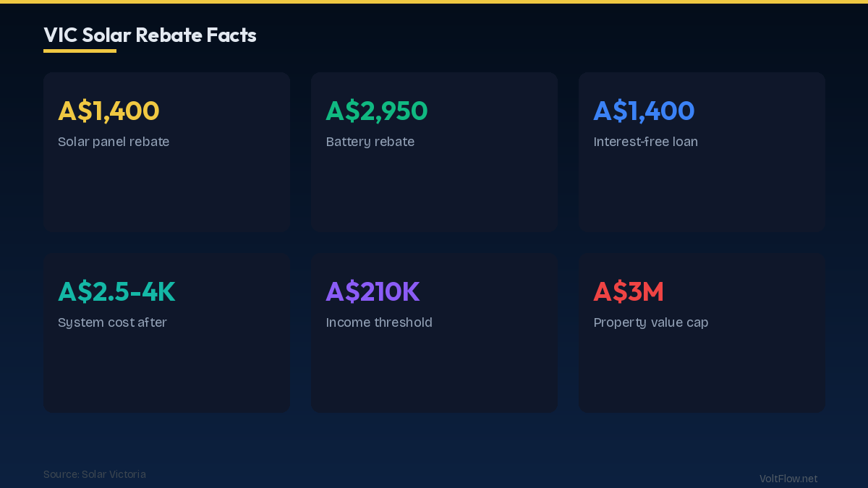Click the Solar panel rebate label

pyautogui.click(x=114, y=142)
